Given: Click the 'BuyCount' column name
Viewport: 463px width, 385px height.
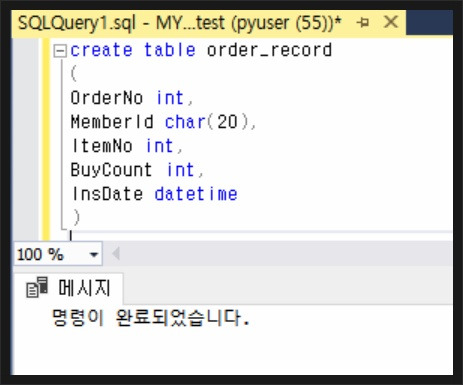Looking at the screenshot, I should pyautogui.click(x=111, y=170).
